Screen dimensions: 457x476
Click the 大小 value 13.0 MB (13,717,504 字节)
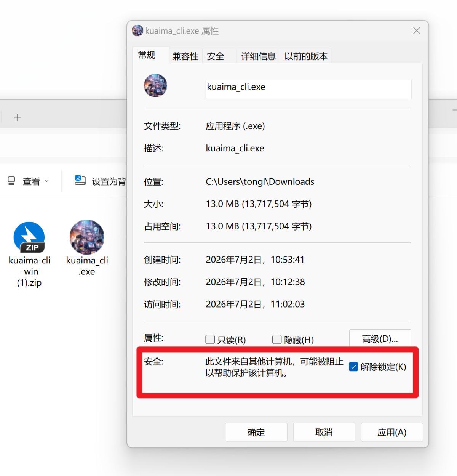pyautogui.click(x=259, y=204)
